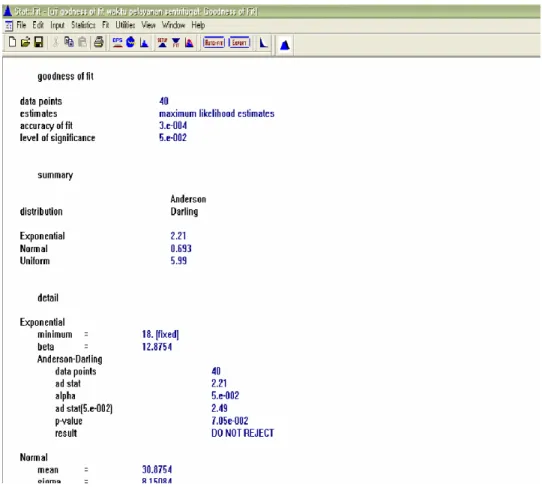Copy with the copy toolbar icon

coord(69,42)
